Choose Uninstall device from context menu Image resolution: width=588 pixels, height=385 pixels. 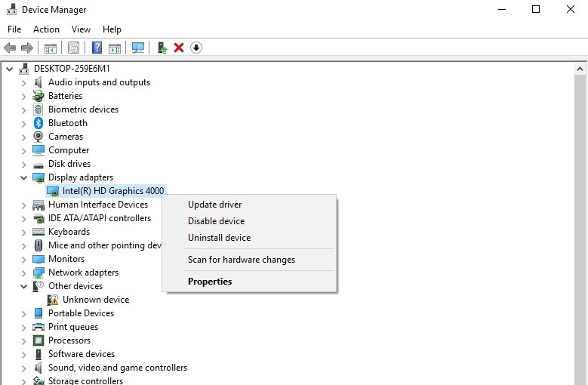click(x=219, y=238)
